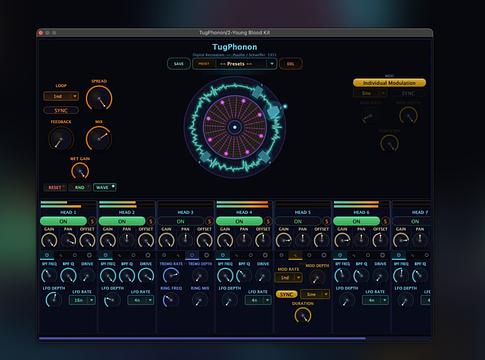Open Head 1's modulation effect icon tab
This screenshot has width=485, height=360.
pos(61,255)
